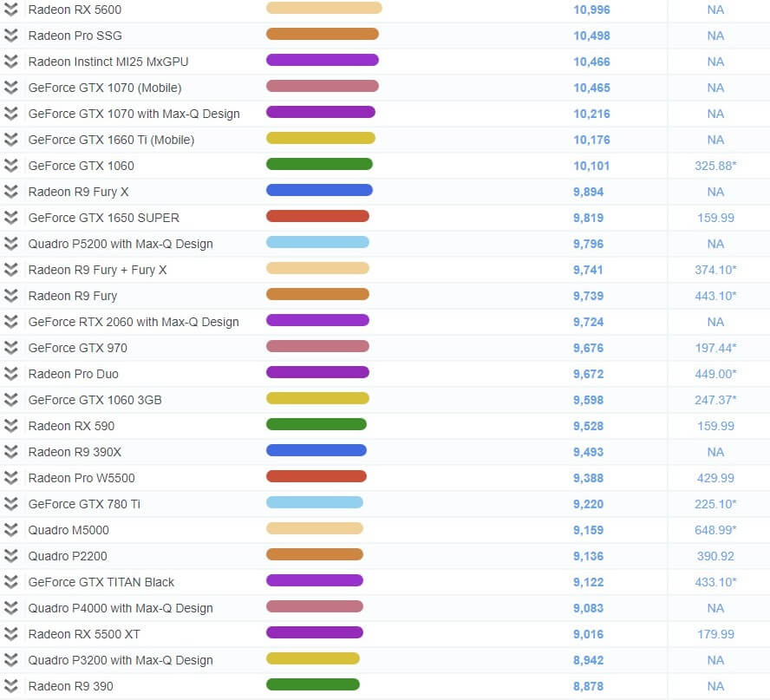Click the score 9,819
This screenshot has height=700, width=770.
(588, 218)
